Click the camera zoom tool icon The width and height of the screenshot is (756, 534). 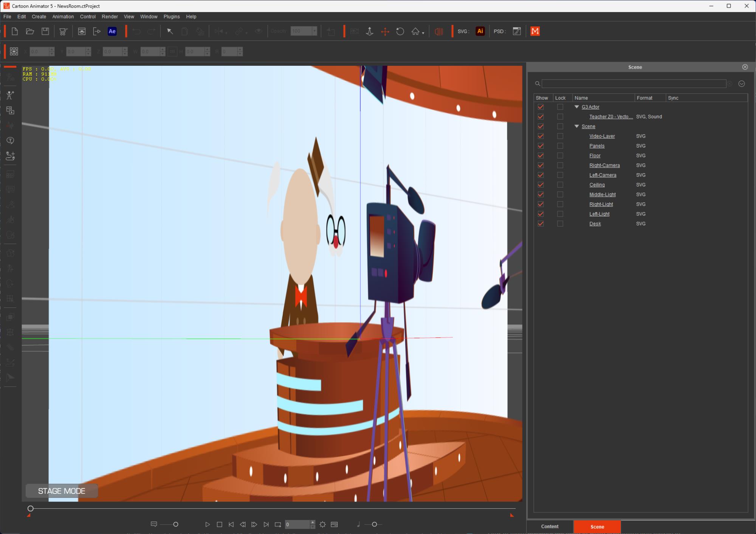(370, 31)
